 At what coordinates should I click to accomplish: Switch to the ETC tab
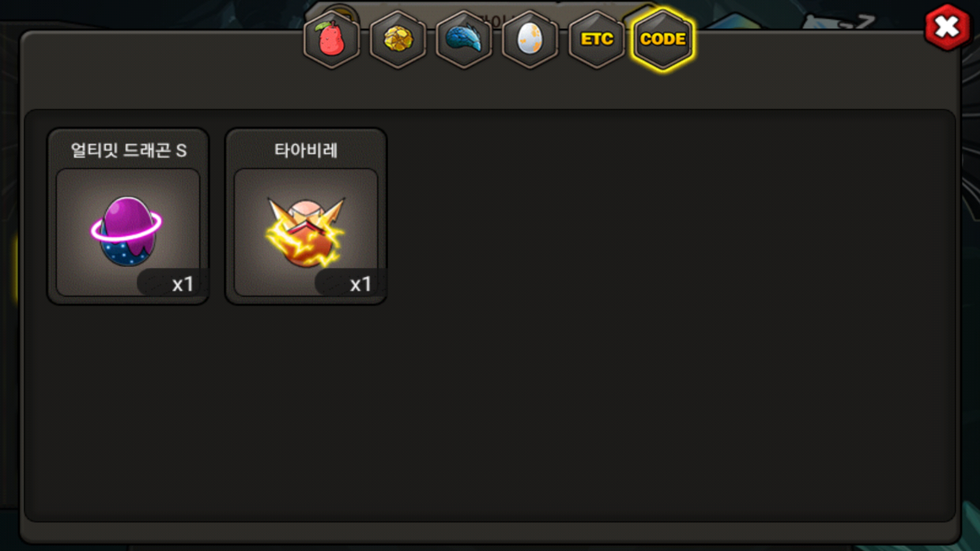[x=597, y=39]
